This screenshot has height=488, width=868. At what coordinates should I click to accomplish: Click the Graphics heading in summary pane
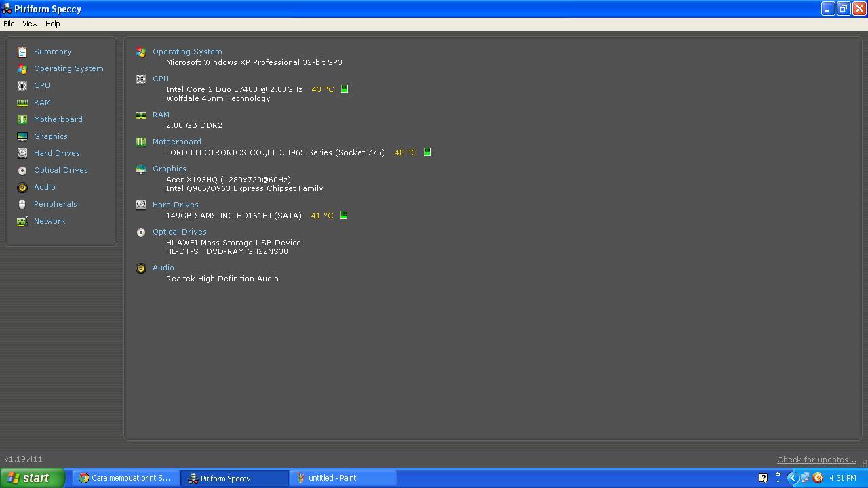pos(170,169)
